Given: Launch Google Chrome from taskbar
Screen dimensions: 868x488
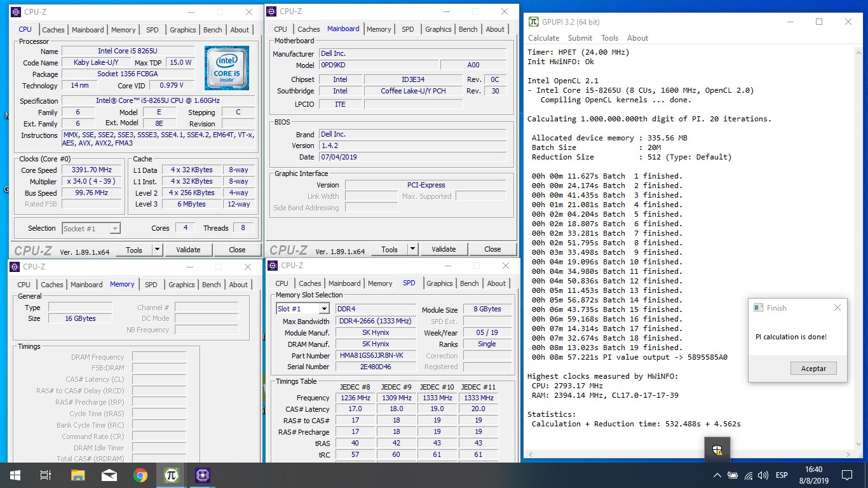Looking at the screenshot, I should (140, 475).
